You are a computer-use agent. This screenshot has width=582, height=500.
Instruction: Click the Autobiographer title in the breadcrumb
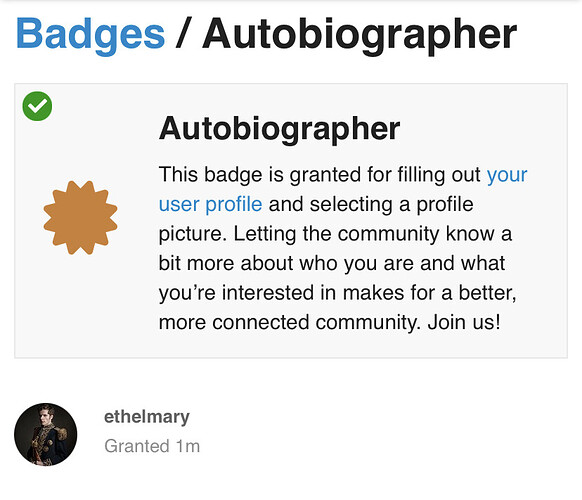tap(359, 34)
